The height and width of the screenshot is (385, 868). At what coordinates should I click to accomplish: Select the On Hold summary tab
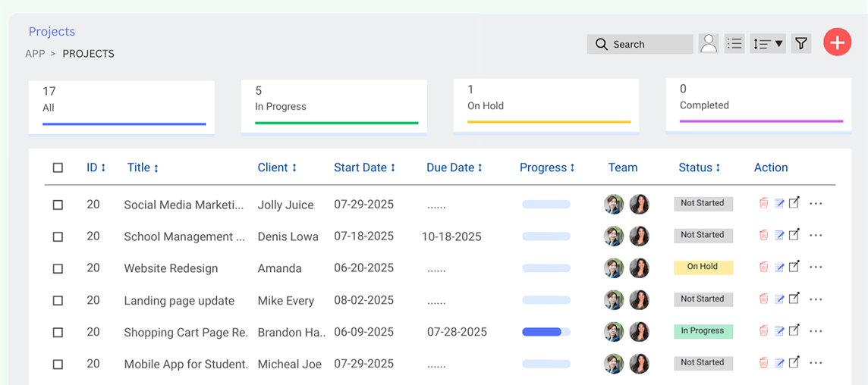click(546, 105)
